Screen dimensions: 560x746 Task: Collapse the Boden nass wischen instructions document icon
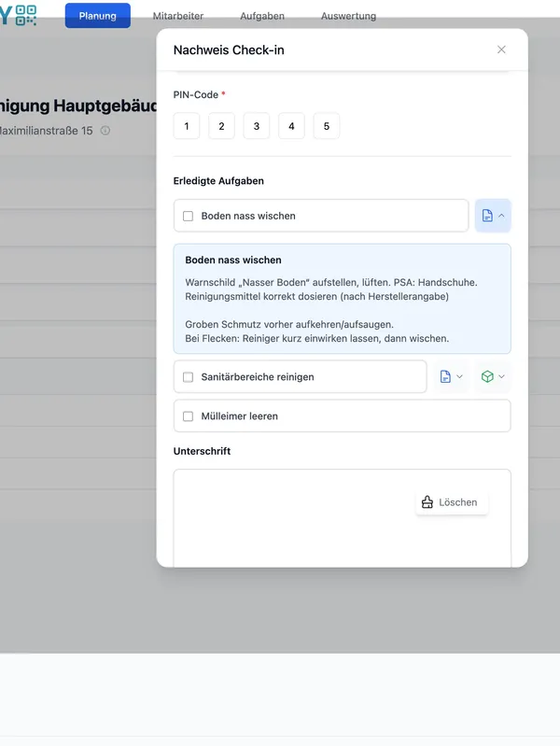pyautogui.click(x=487, y=216)
